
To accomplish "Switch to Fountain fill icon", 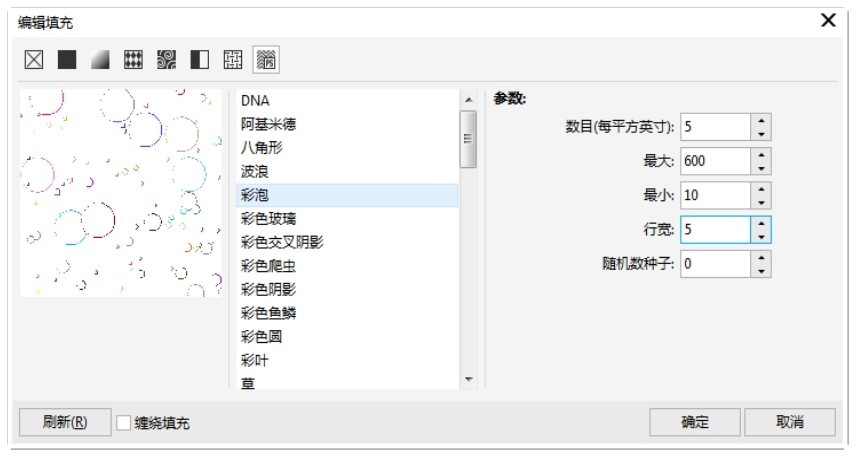I will [100, 59].
